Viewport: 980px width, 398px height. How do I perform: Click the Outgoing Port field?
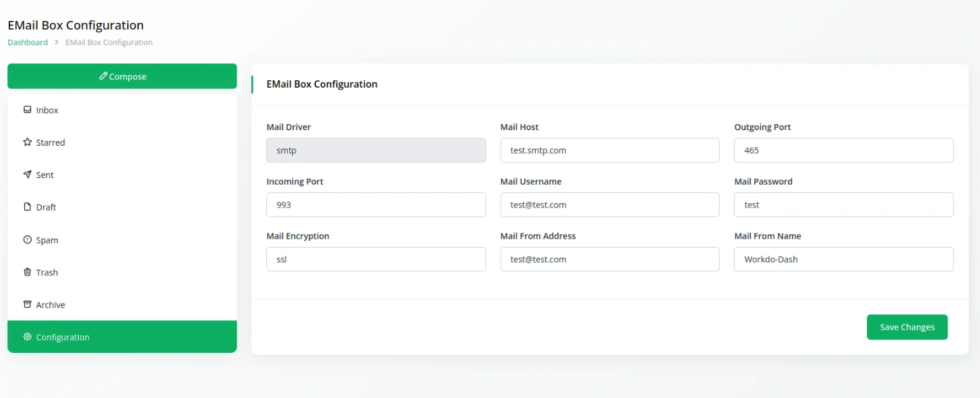844,150
